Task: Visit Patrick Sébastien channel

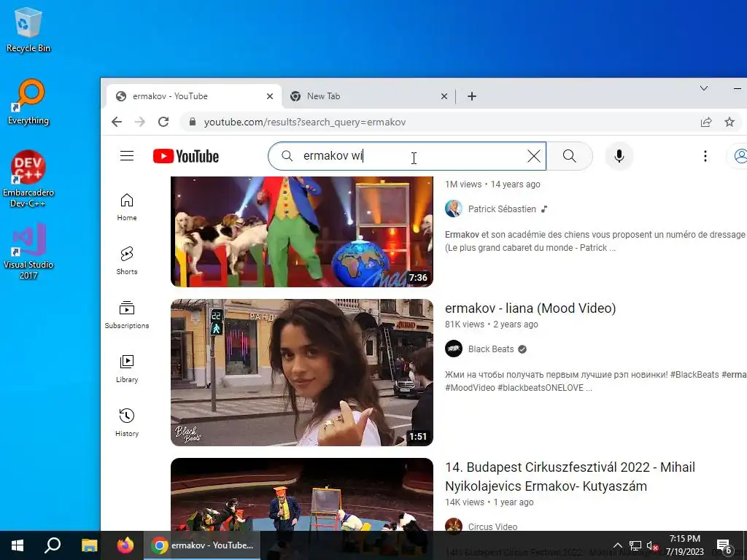Action: click(502, 209)
